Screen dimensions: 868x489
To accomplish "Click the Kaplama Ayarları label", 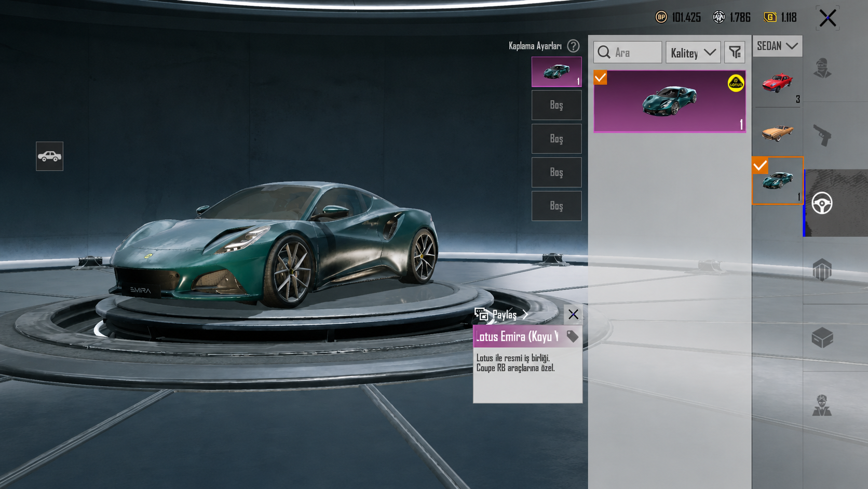I will [535, 46].
